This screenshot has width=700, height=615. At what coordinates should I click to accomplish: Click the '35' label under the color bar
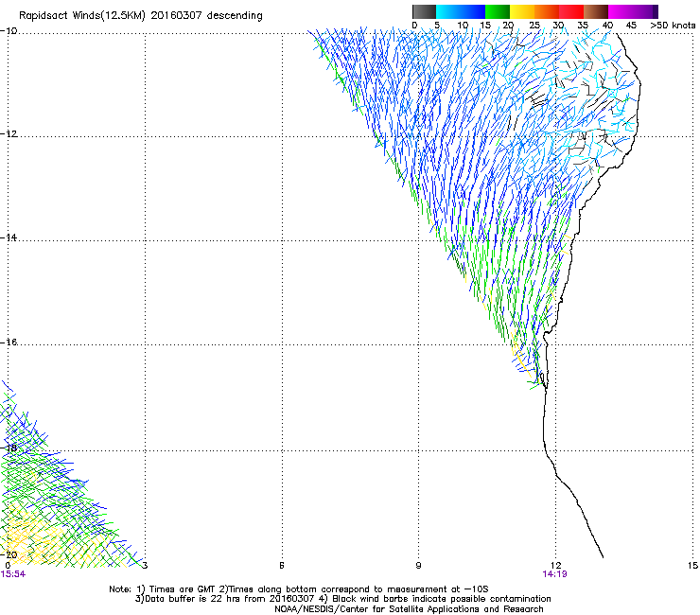583,26
